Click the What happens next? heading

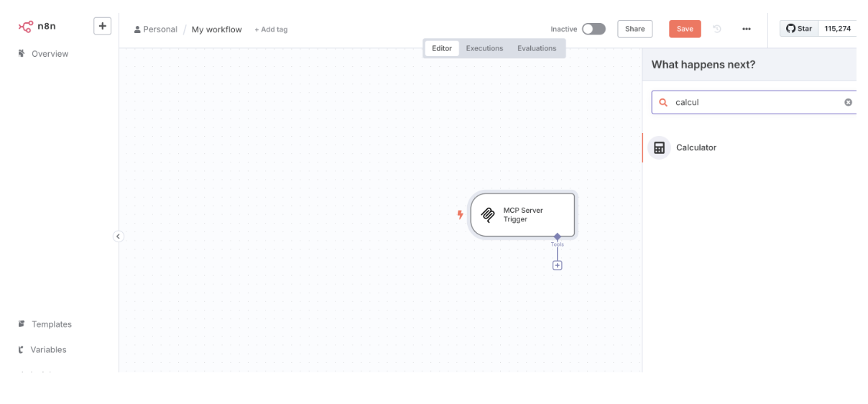[703, 65]
